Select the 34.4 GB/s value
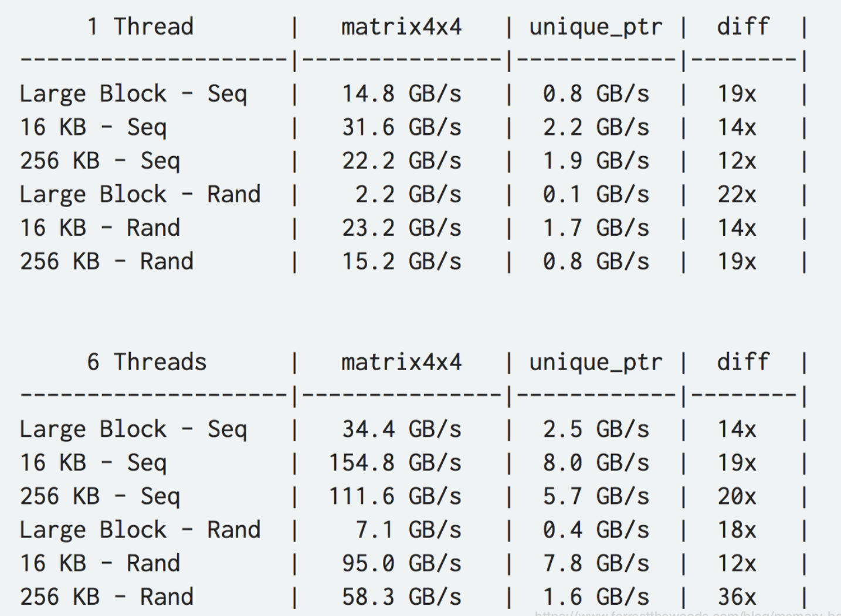The image size is (841, 616). click(x=402, y=429)
